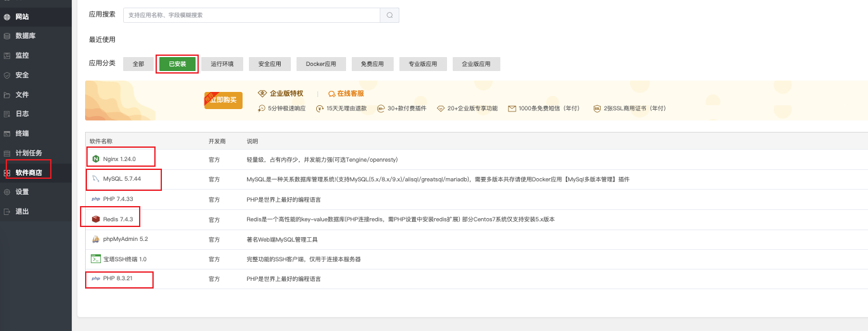Click the 20+企业版专享功能 diamond icon
Image resolution: width=868 pixels, height=331 pixels.
click(441, 108)
